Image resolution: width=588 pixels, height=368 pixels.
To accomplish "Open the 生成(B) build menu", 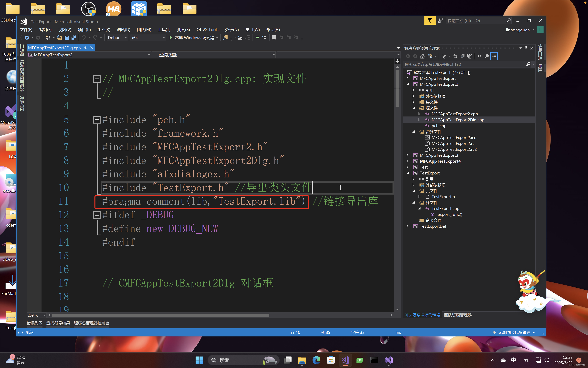I will [x=104, y=29].
